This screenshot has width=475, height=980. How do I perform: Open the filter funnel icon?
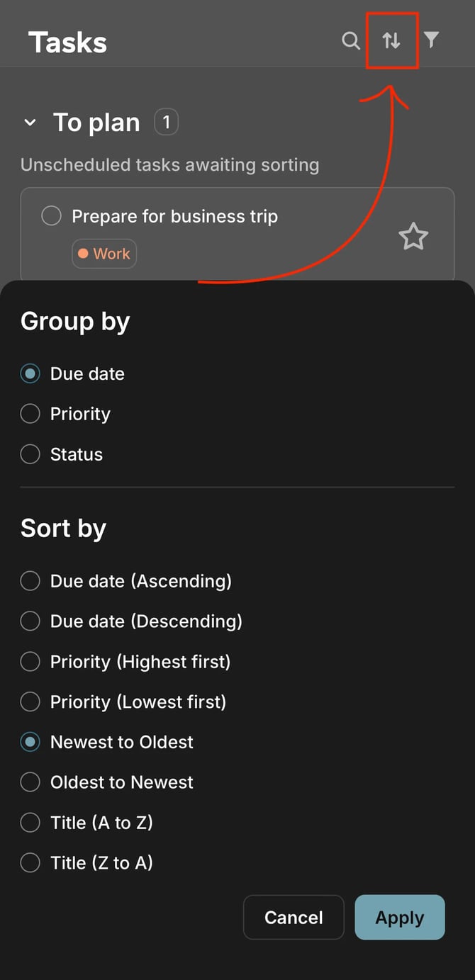[x=431, y=40]
